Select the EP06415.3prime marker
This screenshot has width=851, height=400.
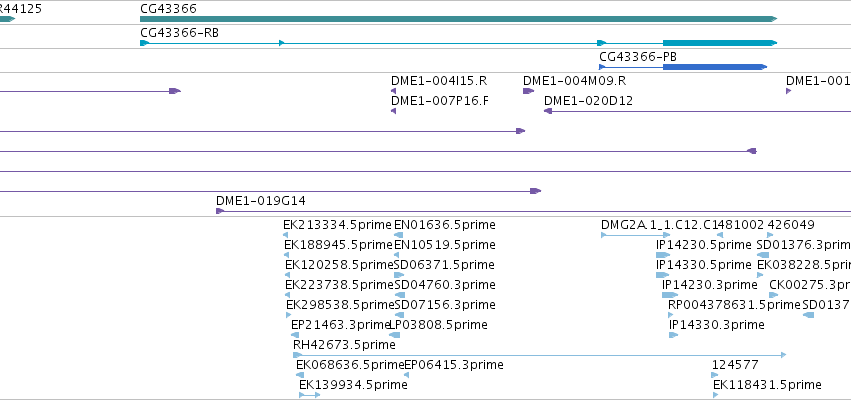[407, 375]
